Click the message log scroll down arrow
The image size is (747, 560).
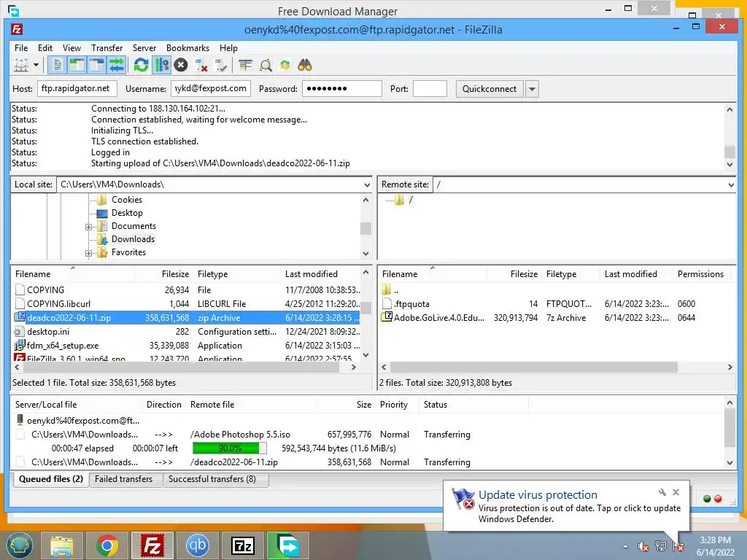coord(729,164)
